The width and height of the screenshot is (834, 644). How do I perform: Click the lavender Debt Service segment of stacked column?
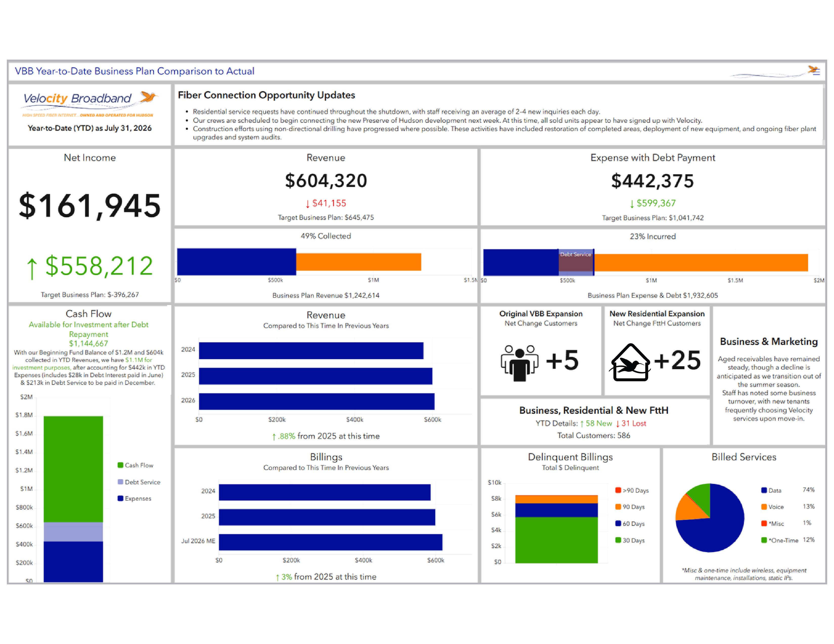[73, 532]
